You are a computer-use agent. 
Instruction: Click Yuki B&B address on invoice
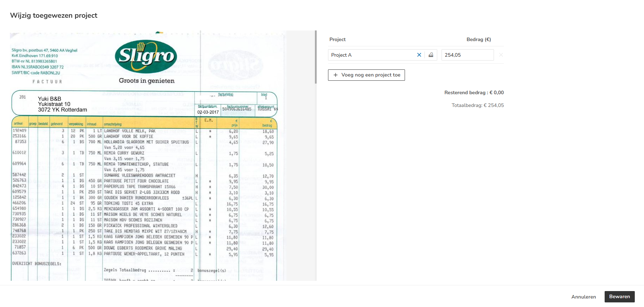pos(62,104)
